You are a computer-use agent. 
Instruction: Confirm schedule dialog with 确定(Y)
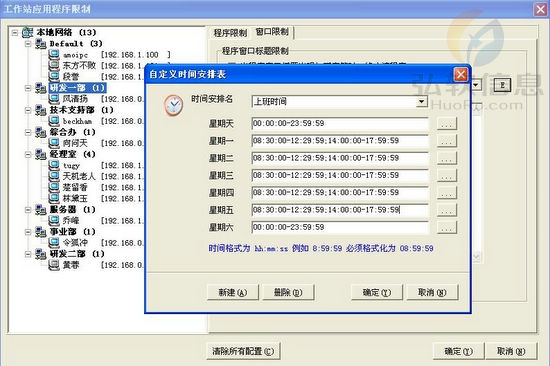tap(377, 292)
